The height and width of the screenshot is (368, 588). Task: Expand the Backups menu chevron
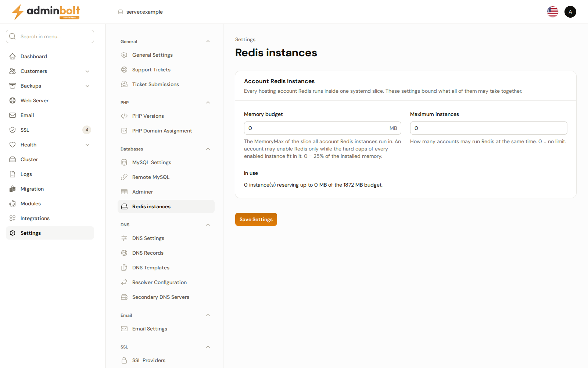click(87, 86)
